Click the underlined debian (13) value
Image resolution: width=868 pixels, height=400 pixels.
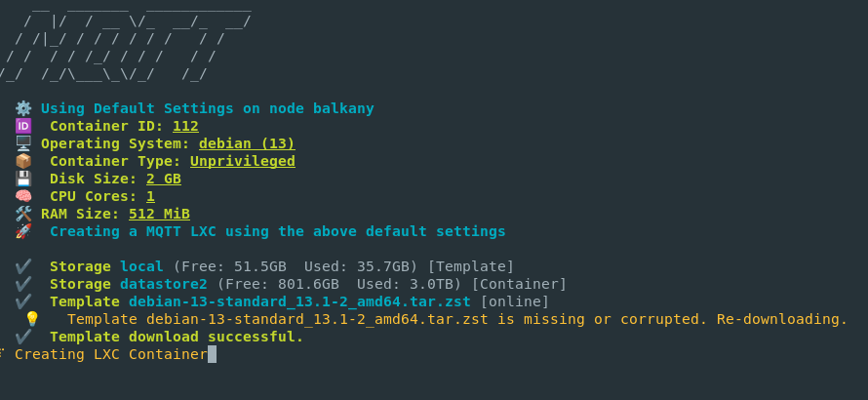247,143
